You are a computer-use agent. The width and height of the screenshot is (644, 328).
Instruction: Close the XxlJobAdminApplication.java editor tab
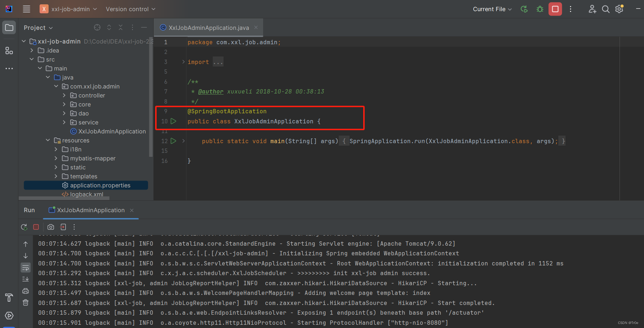[256, 27]
